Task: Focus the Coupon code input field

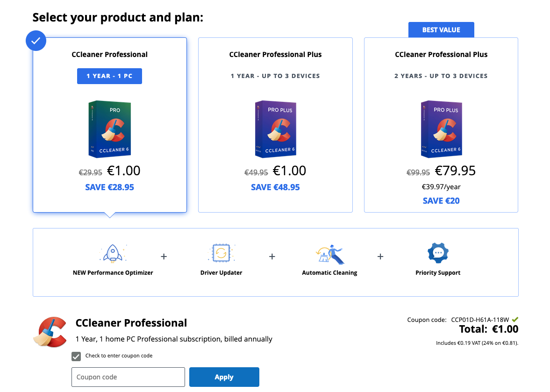Action: [128, 377]
